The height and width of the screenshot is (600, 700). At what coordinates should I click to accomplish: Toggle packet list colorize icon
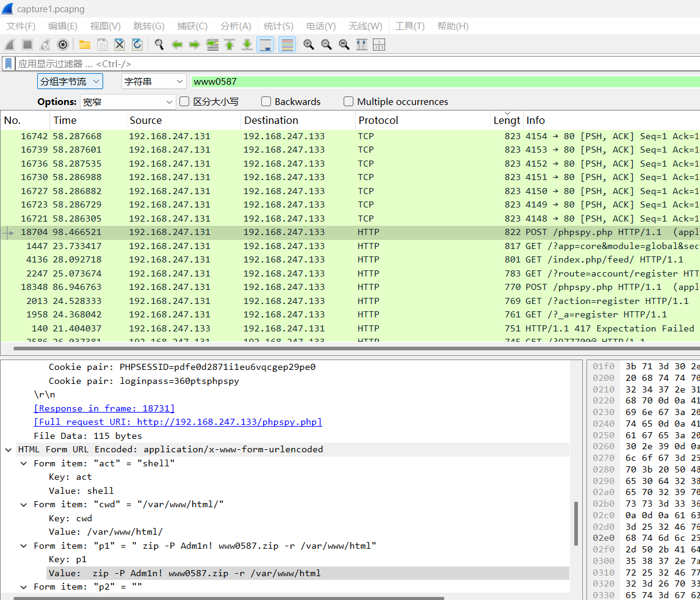(287, 45)
